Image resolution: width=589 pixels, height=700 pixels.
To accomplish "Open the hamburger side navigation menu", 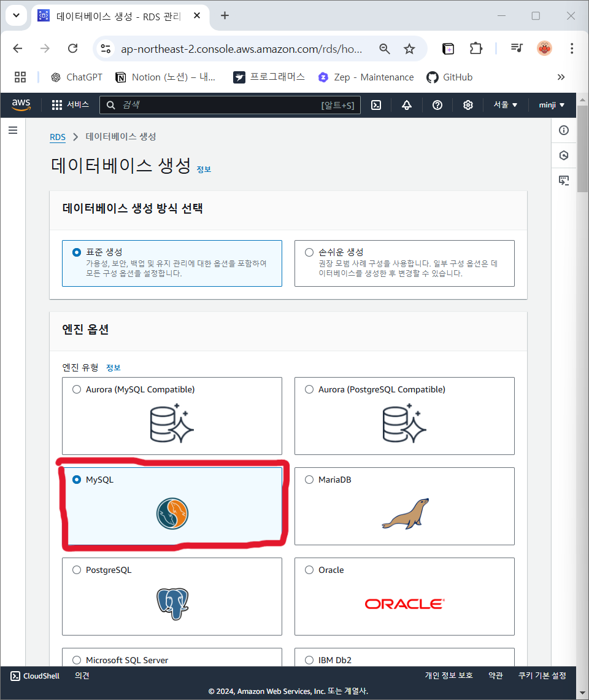I will coord(13,130).
